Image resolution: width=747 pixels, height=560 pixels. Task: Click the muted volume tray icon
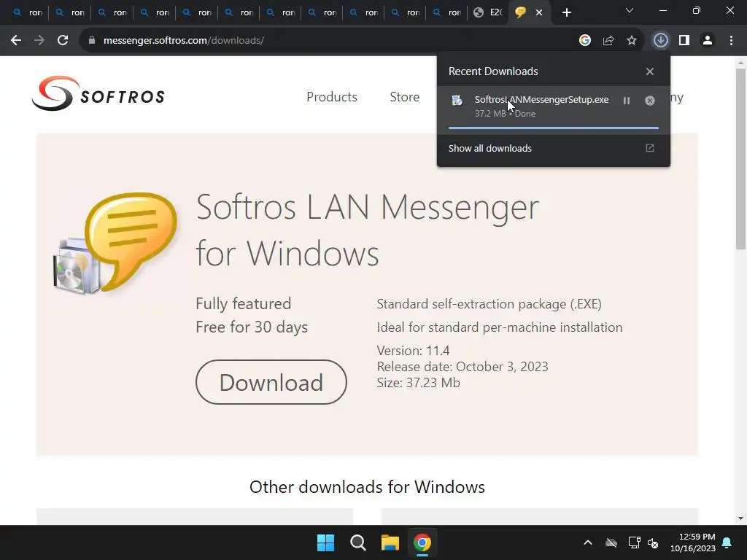pos(653,542)
